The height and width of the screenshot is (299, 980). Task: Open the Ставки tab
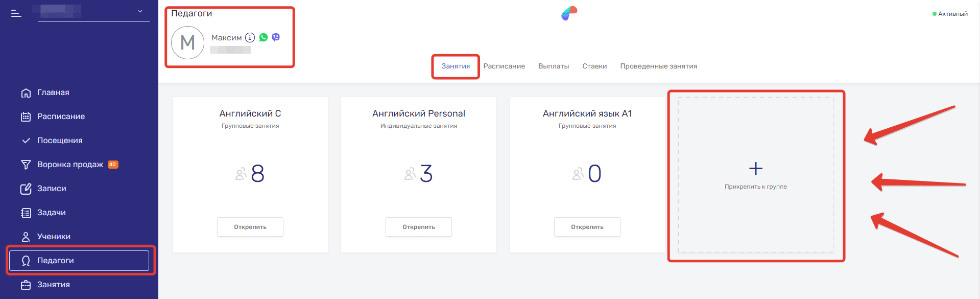coord(594,66)
